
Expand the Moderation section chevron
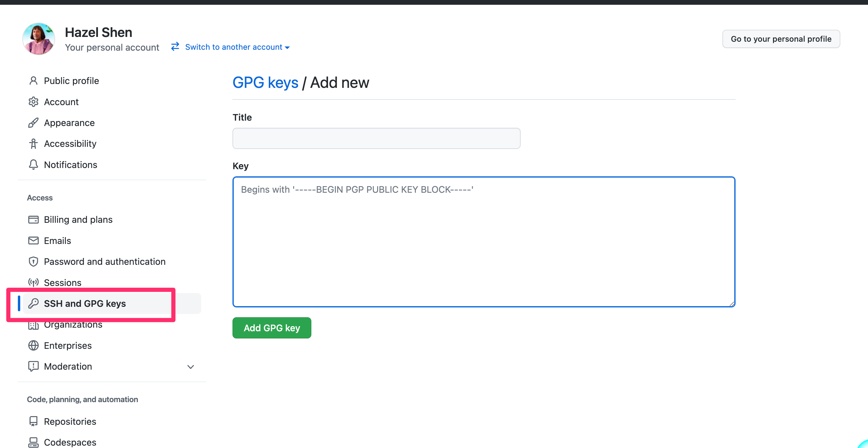pyautogui.click(x=191, y=367)
